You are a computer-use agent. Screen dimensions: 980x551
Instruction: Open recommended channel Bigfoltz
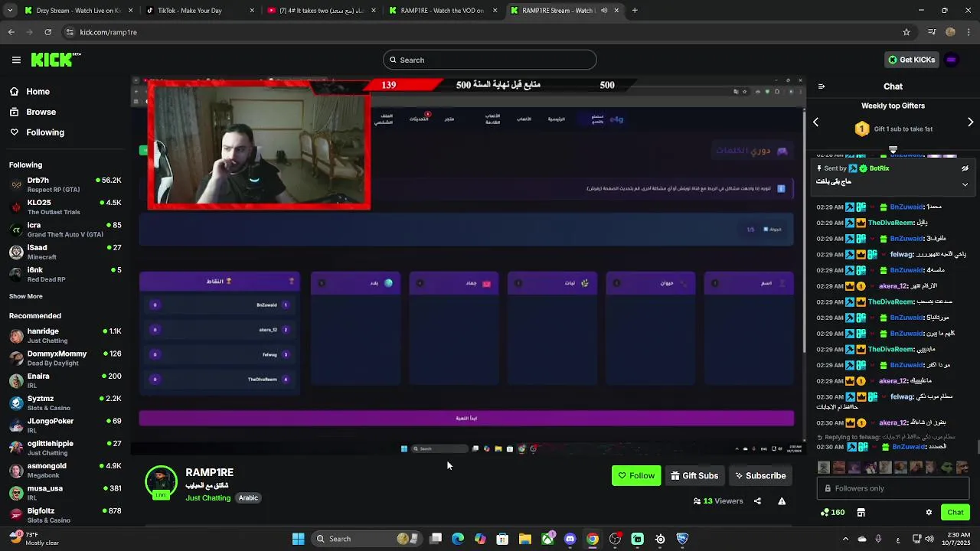65,514
